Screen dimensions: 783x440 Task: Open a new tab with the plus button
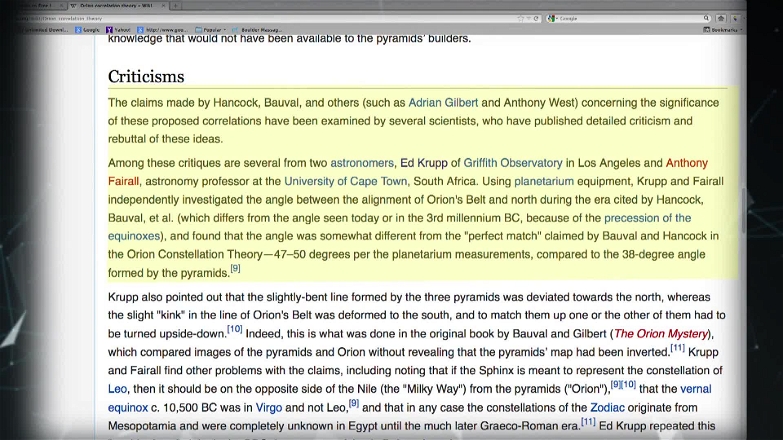(175, 5)
